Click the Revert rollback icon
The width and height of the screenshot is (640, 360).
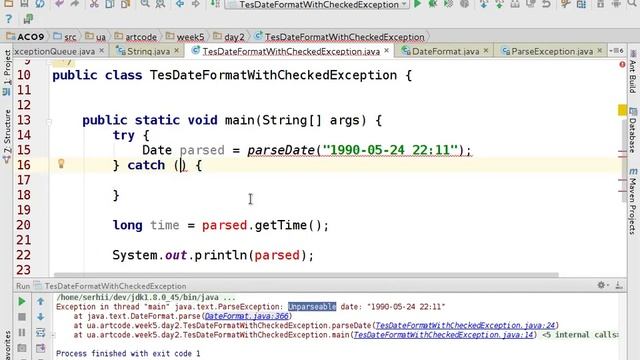coord(546,4)
